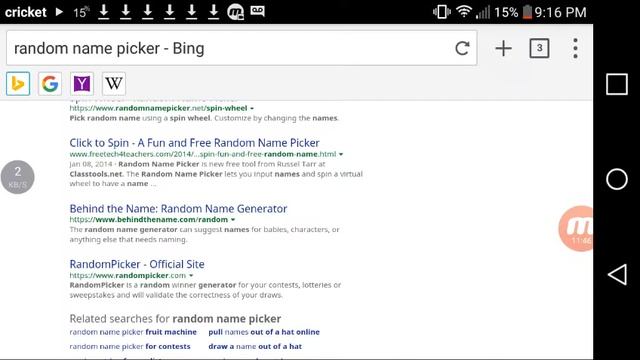Image resolution: width=640 pixels, height=360 pixels.
Task: Open the www.freetech4teachers.com URL text
Action: (203, 154)
